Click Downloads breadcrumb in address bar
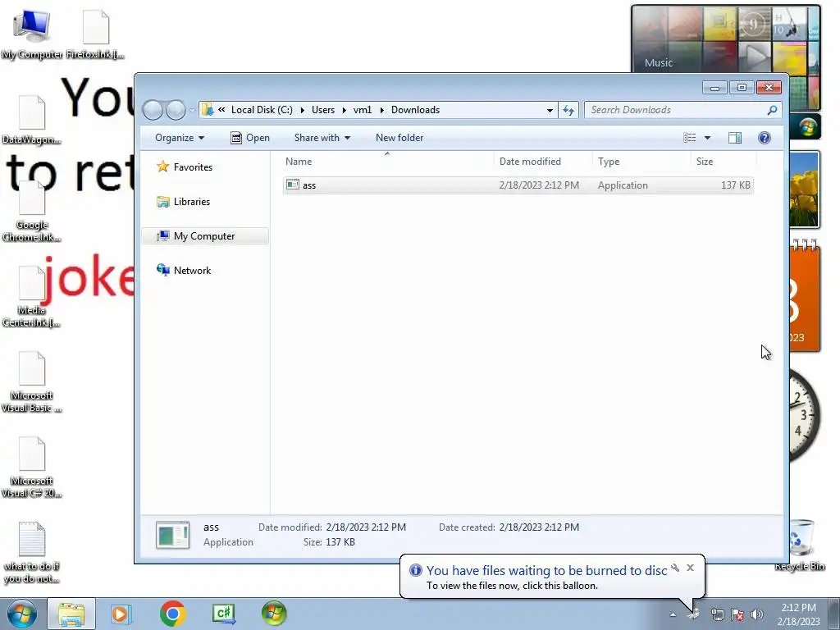 (415, 110)
